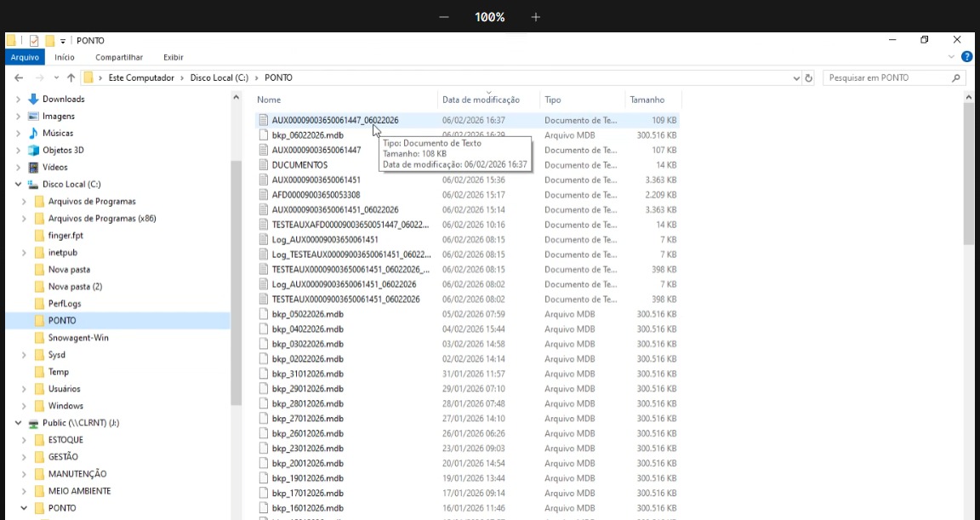Screen dimensions: 980x520
Task: Click file icon of bkp_05022026.mdb
Action: [x=264, y=314]
